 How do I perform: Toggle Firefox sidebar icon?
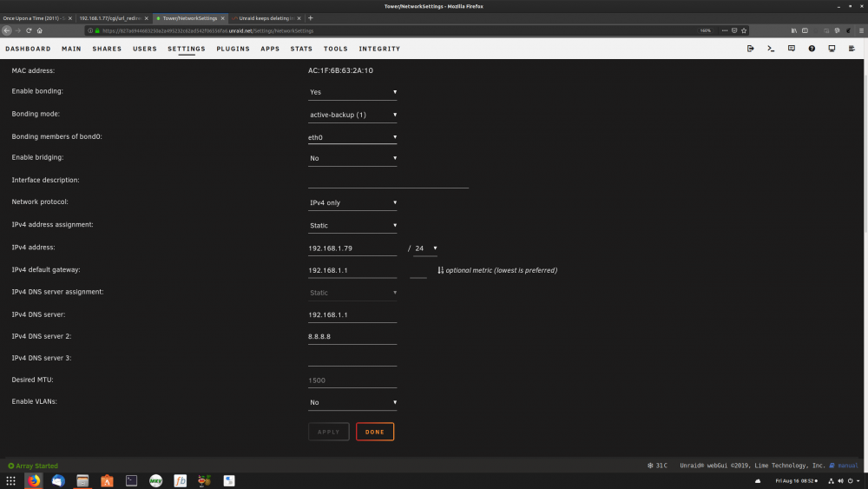point(805,30)
